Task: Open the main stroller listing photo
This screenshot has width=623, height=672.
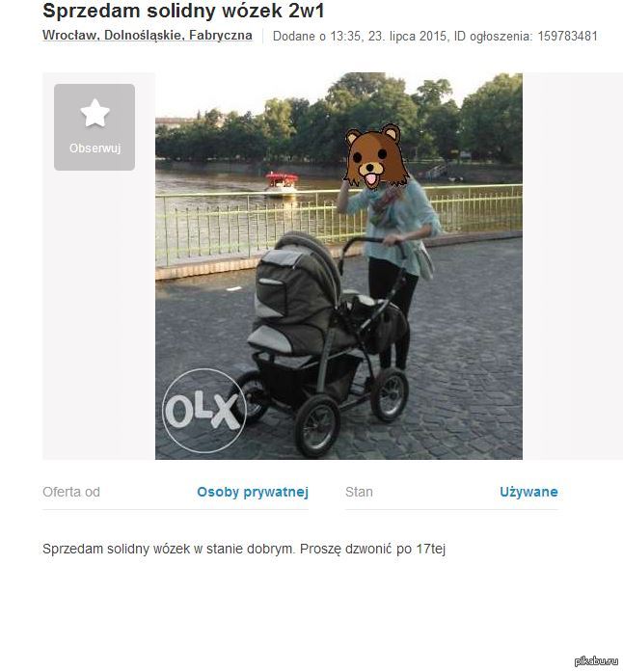Action: pyautogui.click(x=339, y=266)
